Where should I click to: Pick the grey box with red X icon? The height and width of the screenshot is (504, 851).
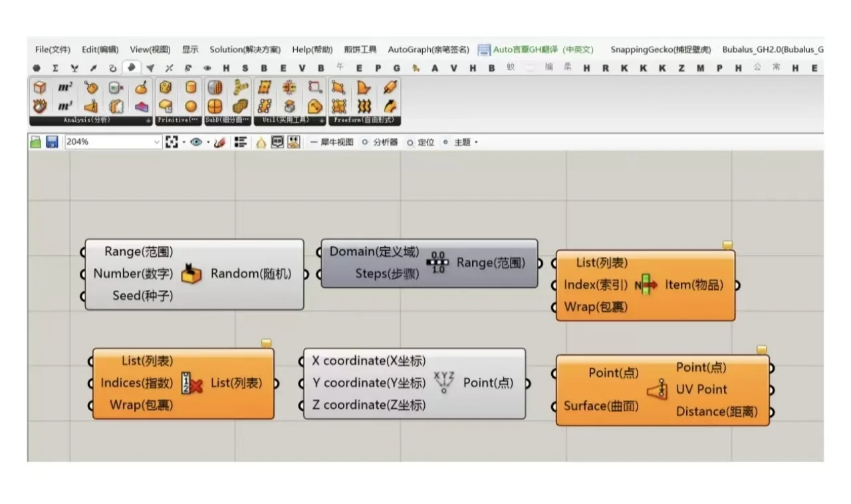point(116,87)
